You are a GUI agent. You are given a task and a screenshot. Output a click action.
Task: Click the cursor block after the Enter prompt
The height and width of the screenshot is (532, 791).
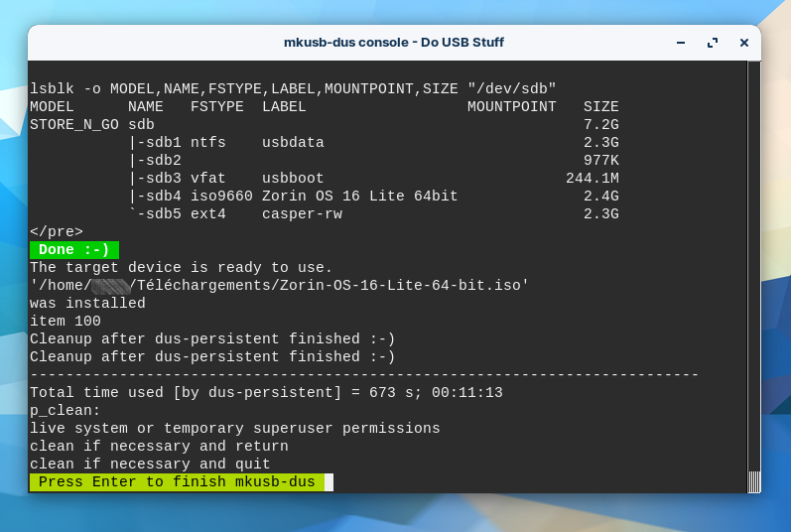(x=329, y=482)
